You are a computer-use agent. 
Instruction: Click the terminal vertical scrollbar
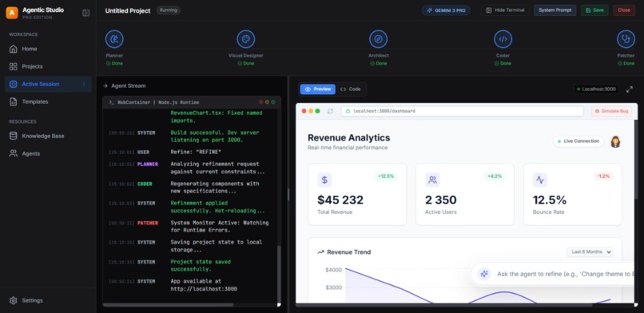(280, 273)
